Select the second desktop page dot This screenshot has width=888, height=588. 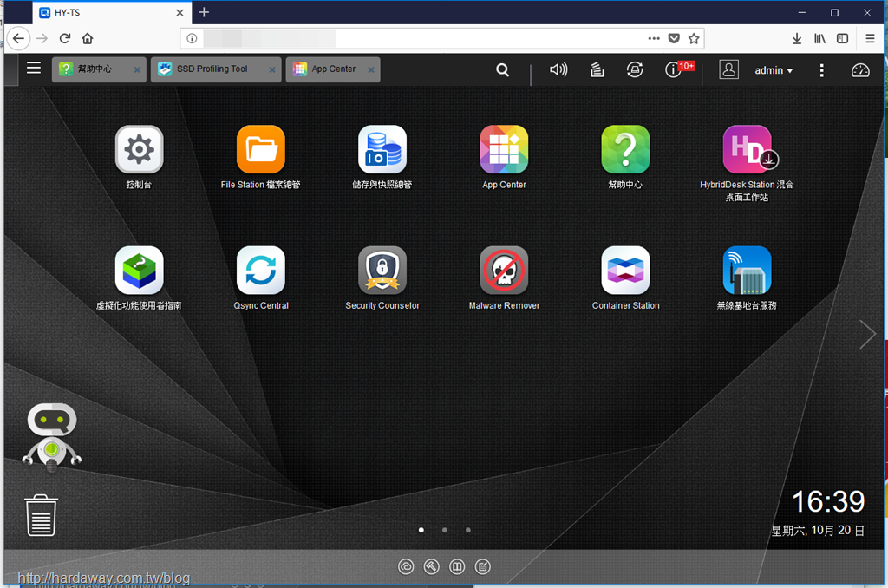[445, 530]
